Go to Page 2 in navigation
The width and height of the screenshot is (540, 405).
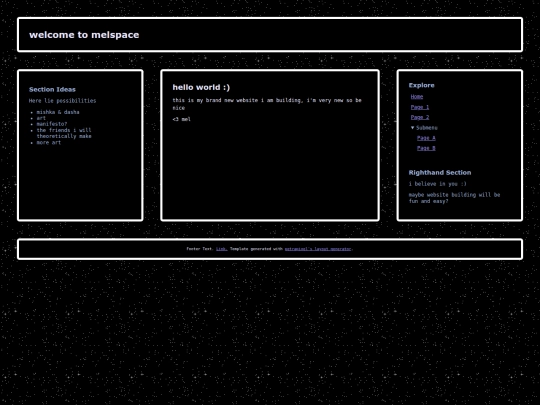(x=420, y=117)
